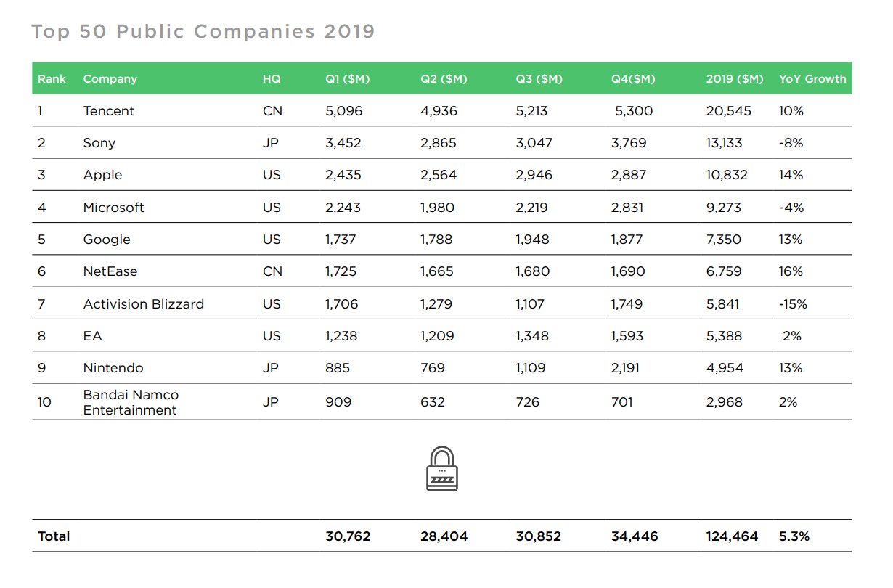Image resolution: width=893 pixels, height=588 pixels.
Task: Click the Q4 total 34,446
Action: coord(635,536)
